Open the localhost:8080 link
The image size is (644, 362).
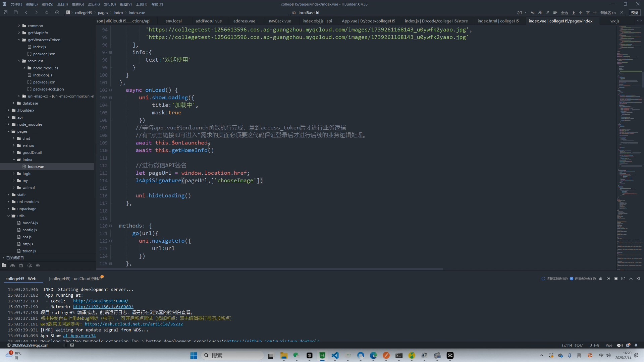[101, 301]
